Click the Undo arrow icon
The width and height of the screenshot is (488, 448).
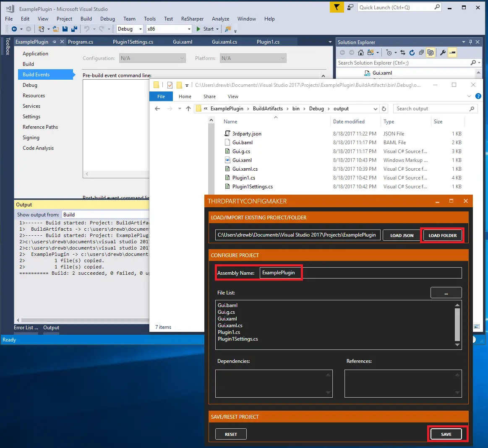(87, 29)
